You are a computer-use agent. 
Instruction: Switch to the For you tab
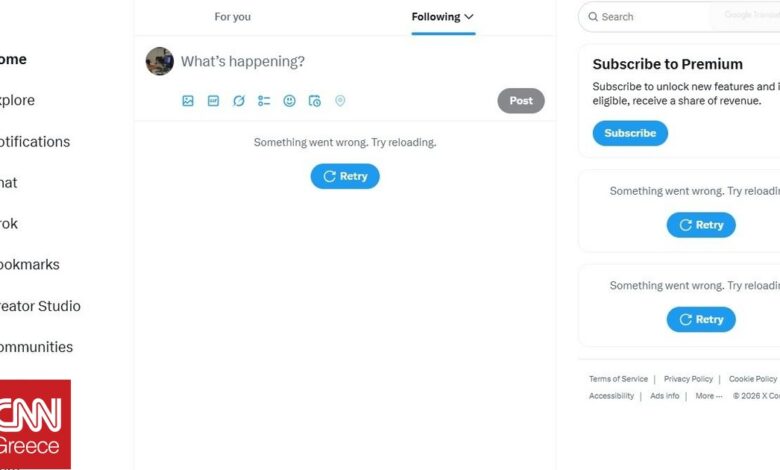point(232,17)
